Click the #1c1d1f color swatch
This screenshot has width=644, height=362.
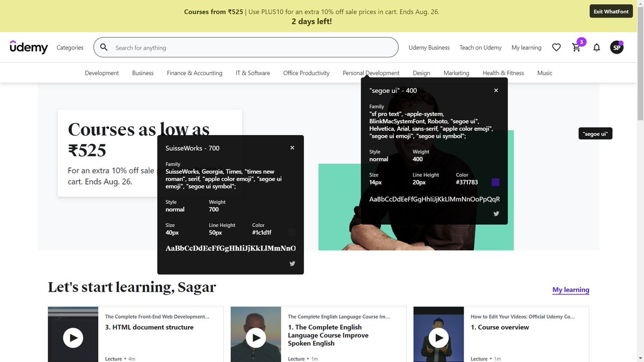(x=292, y=232)
